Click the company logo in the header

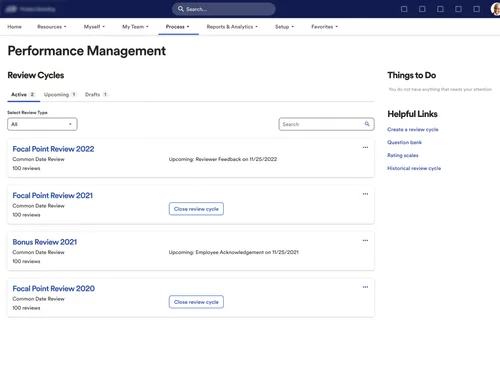coord(11,9)
